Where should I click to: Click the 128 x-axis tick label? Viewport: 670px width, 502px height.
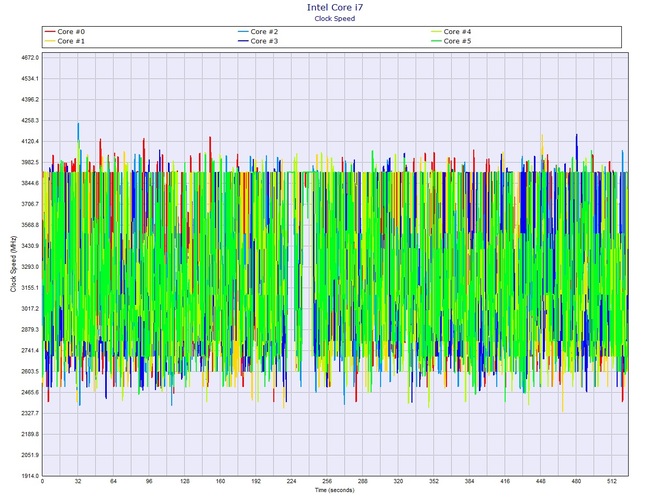185,481
